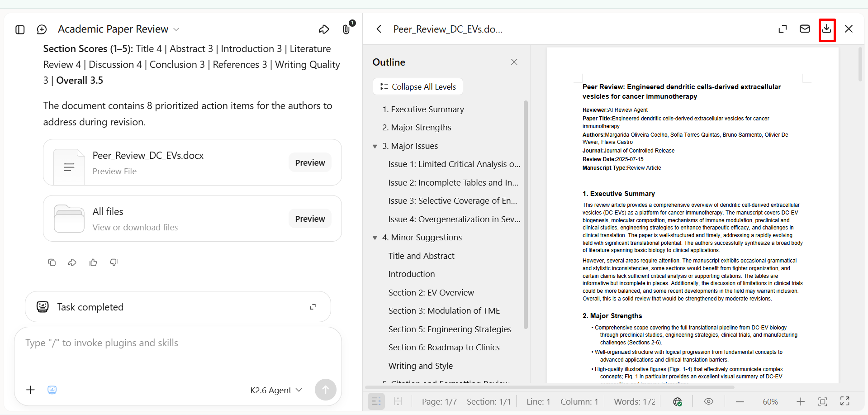Open Peer_Review_DC_EVs.docx file card

192,162
